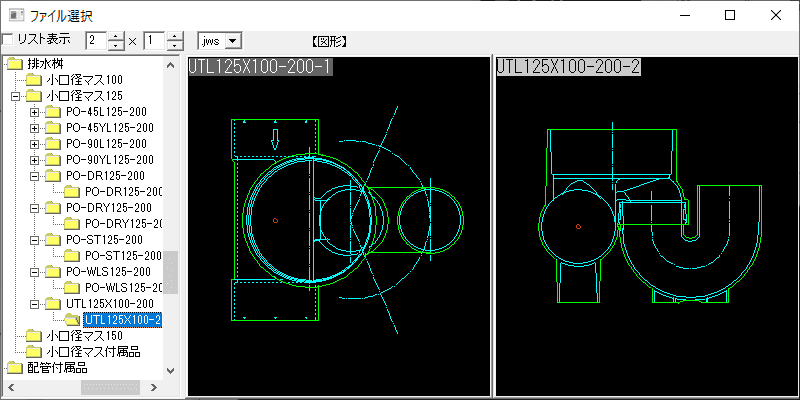Increase the row count spinner showing 1

(x=175, y=36)
